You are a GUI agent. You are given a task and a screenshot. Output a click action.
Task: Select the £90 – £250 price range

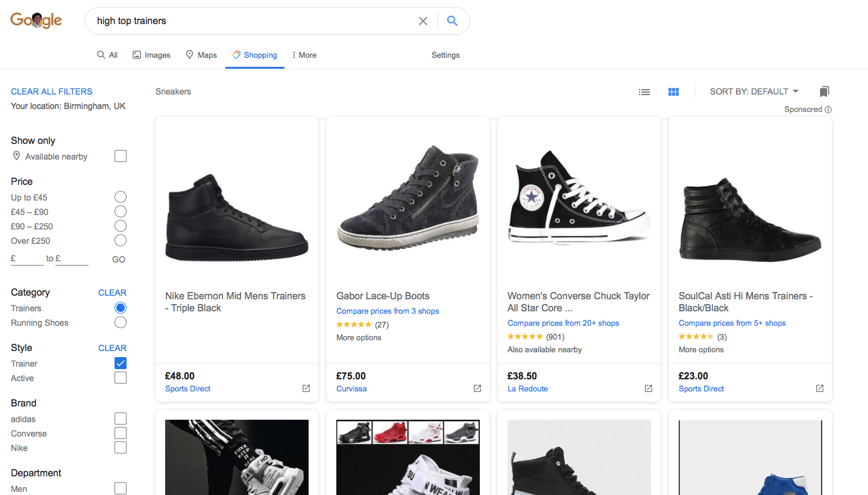click(121, 226)
